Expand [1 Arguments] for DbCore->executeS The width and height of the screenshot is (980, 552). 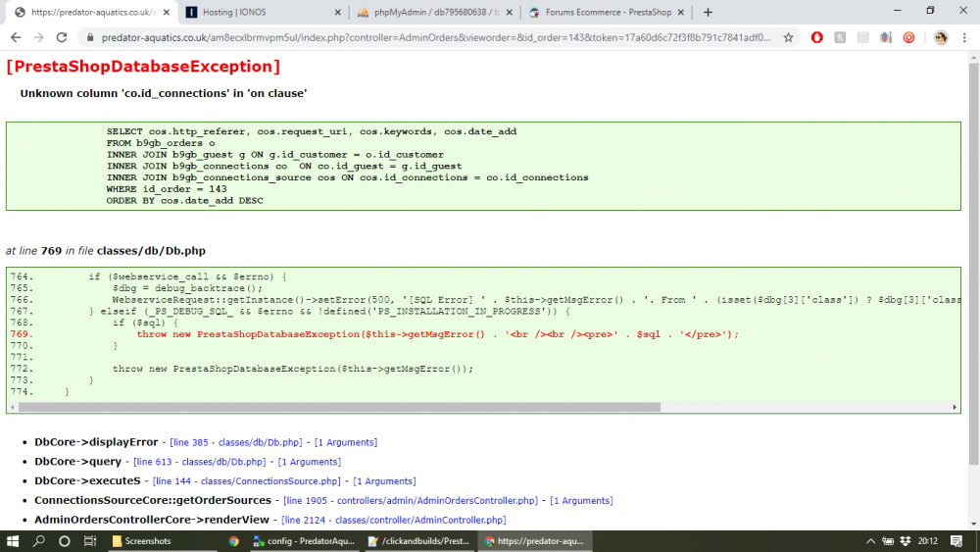pyautogui.click(x=384, y=480)
